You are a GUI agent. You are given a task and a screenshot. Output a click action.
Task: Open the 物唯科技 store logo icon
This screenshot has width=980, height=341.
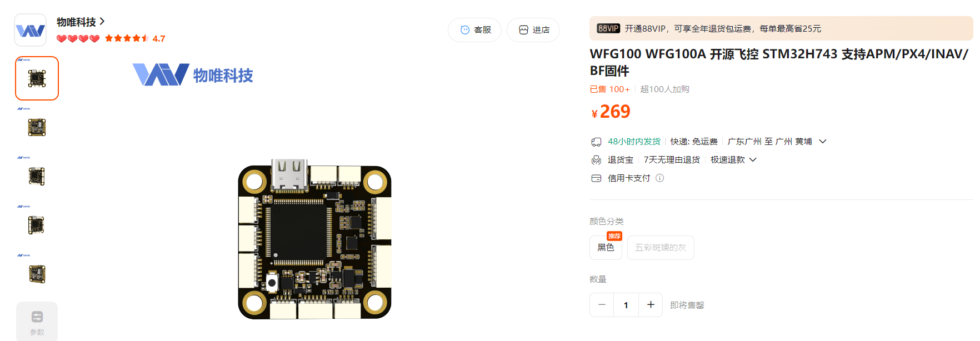[30, 30]
